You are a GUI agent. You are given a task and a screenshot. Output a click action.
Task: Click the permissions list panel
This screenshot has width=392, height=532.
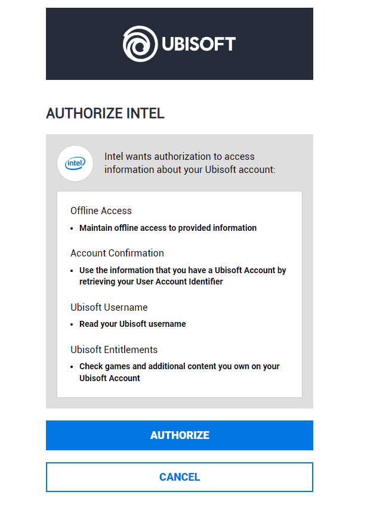click(x=179, y=294)
